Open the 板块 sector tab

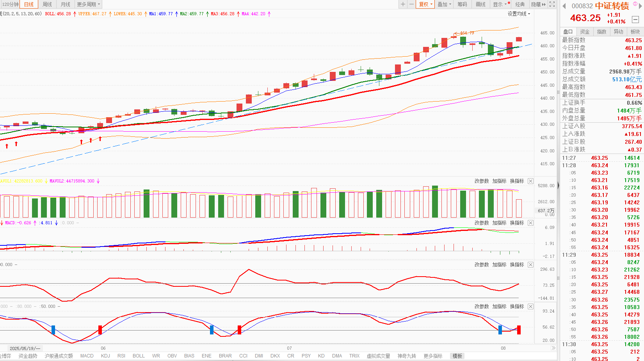[635, 32]
